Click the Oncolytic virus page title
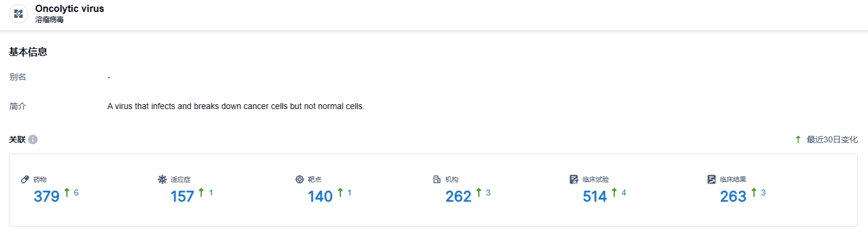Viewport: 868px width, 233px height. coord(70,9)
